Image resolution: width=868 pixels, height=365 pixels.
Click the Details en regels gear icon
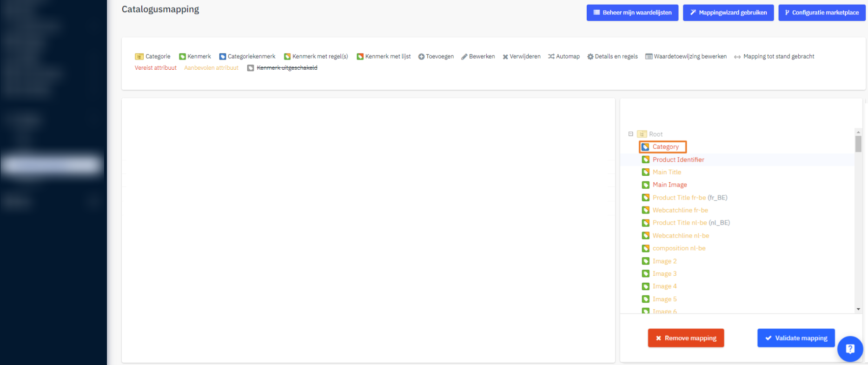(590, 57)
